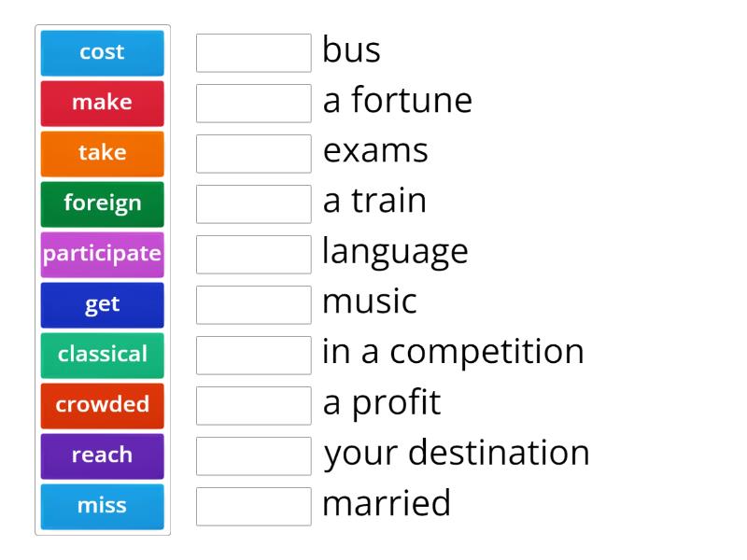The image size is (747, 560).
Task: Click the empty box beside 'bus'
Action: (254, 53)
